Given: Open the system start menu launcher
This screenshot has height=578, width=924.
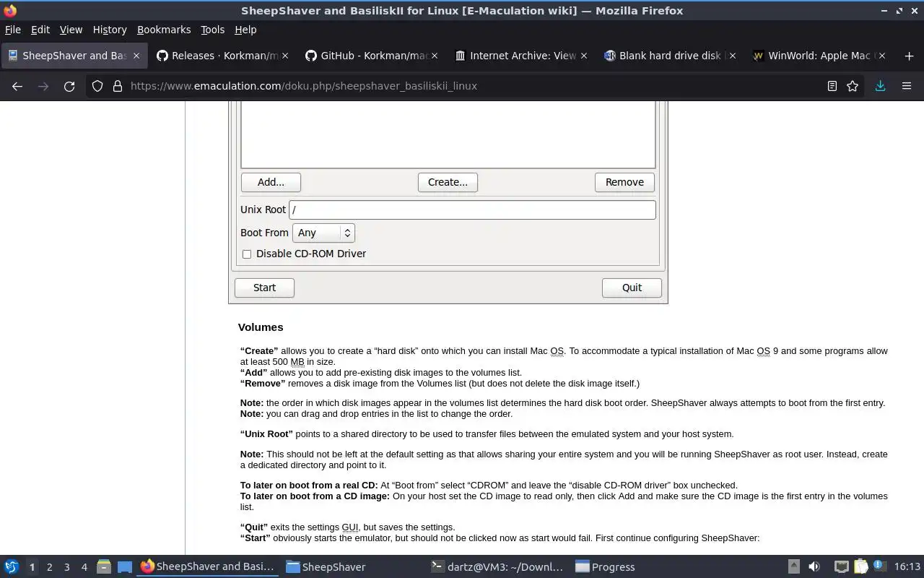Looking at the screenshot, I should click(12, 567).
